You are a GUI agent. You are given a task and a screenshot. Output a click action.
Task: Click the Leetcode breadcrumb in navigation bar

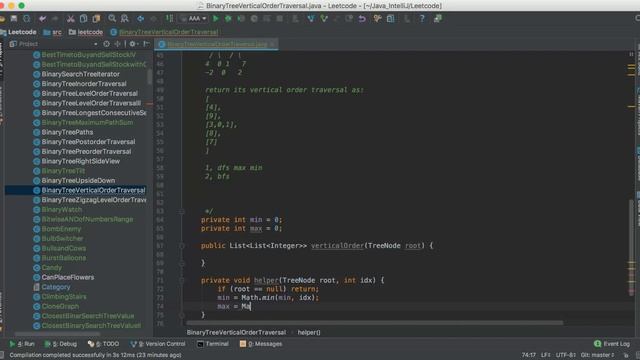[x=18, y=32]
